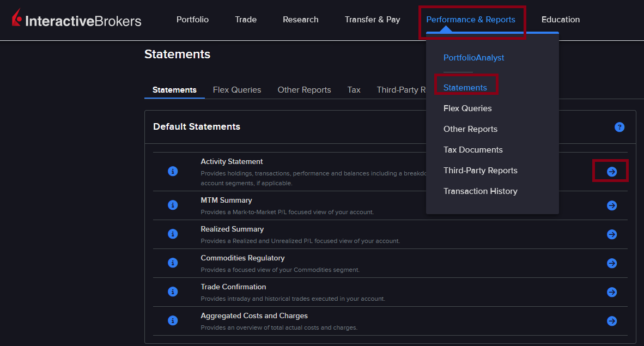Switch to the Tax tab
This screenshot has width=644, height=346.
tap(354, 90)
